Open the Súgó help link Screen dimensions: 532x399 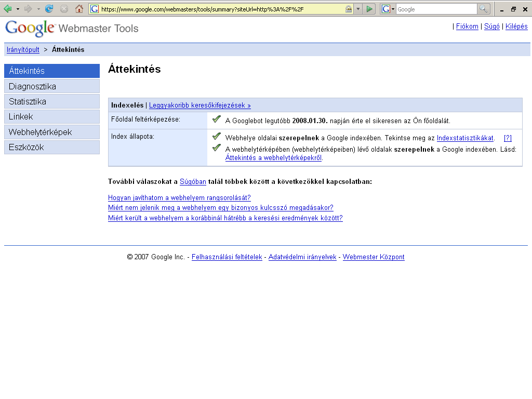tap(491, 26)
